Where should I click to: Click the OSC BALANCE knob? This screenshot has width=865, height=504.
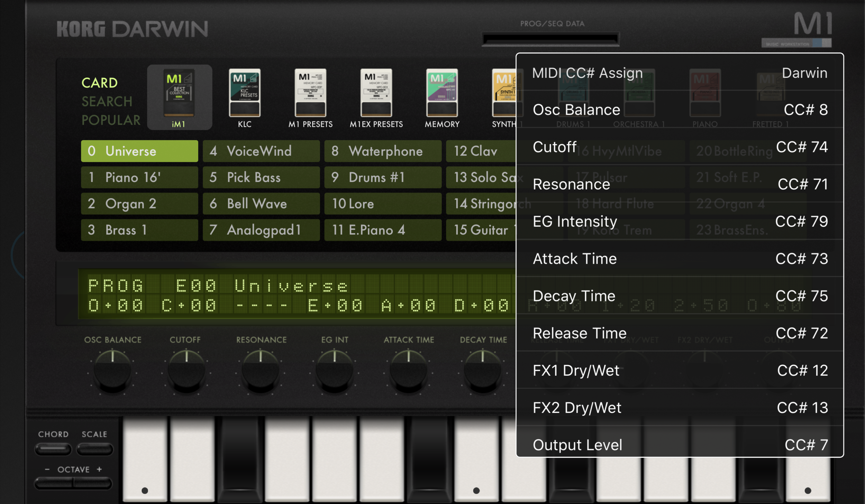pos(112,371)
